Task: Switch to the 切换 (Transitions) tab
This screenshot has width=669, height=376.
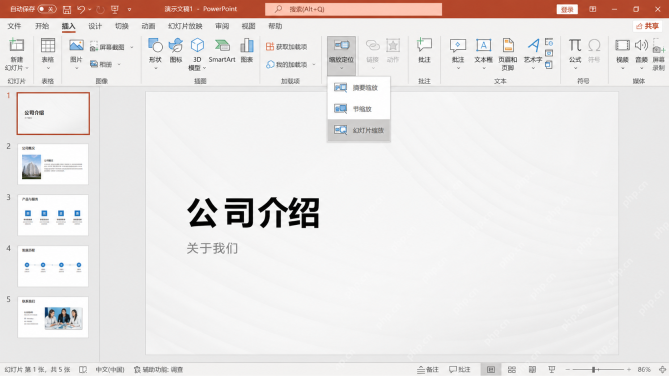Action: tap(122, 26)
